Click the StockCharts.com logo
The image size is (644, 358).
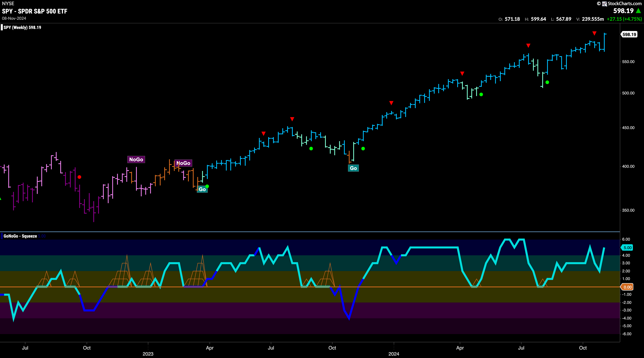pyautogui.click(x=621, y=3)
